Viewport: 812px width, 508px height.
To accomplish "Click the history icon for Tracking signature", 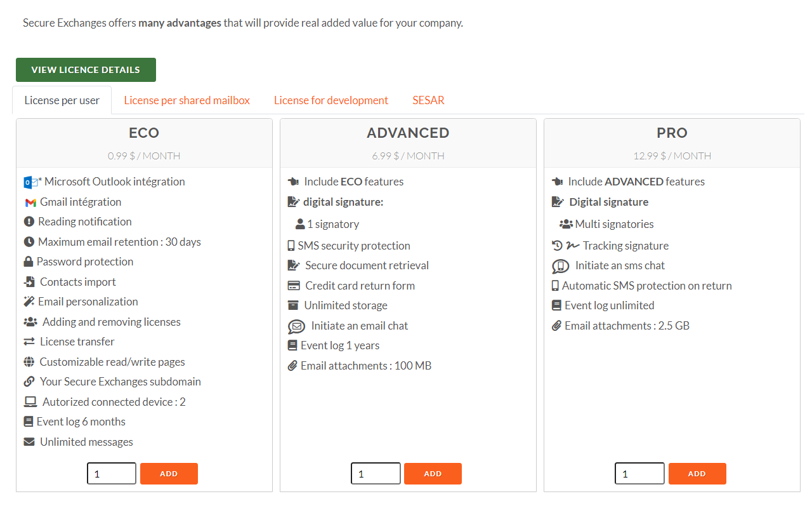I will [557, 246].
